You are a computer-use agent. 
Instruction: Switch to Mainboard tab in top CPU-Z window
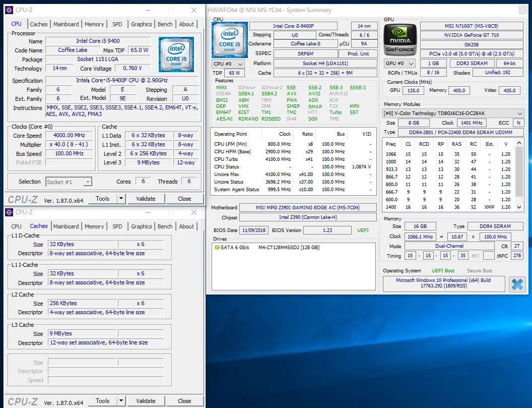tap(66, 24)
